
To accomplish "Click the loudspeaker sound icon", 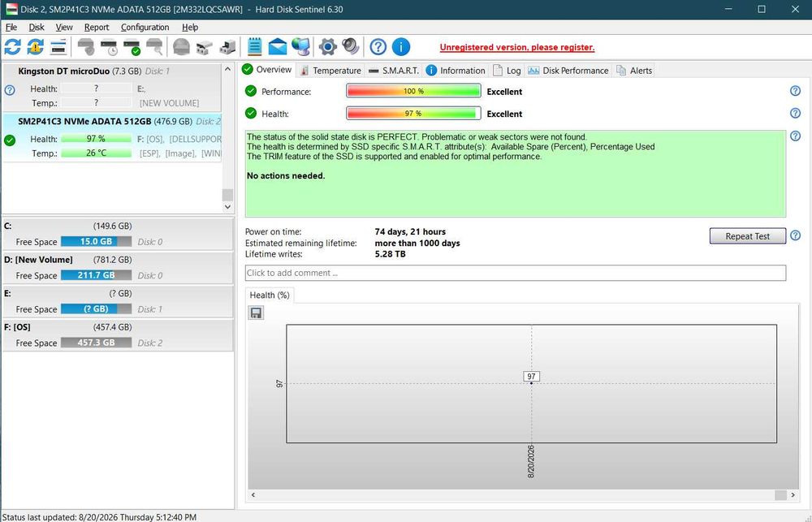I will point(351,47).
